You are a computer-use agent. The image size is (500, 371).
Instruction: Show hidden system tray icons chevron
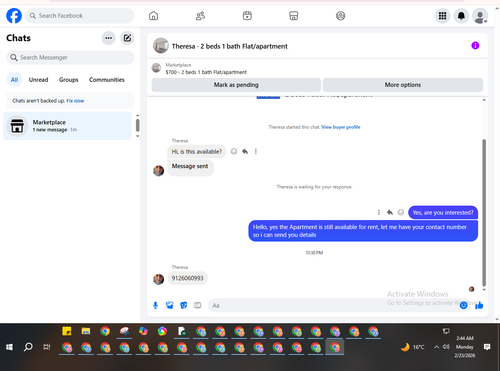point(436,347)
